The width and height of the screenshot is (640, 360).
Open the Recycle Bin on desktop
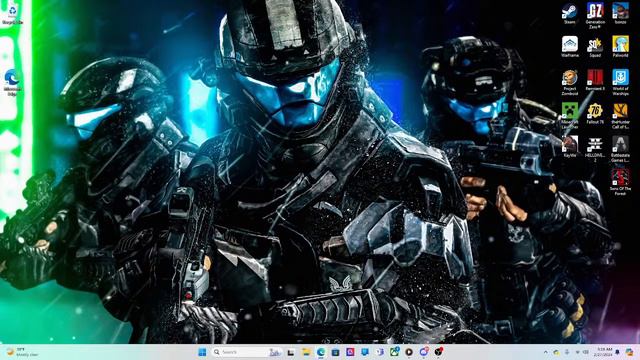[x=12, y=14]
